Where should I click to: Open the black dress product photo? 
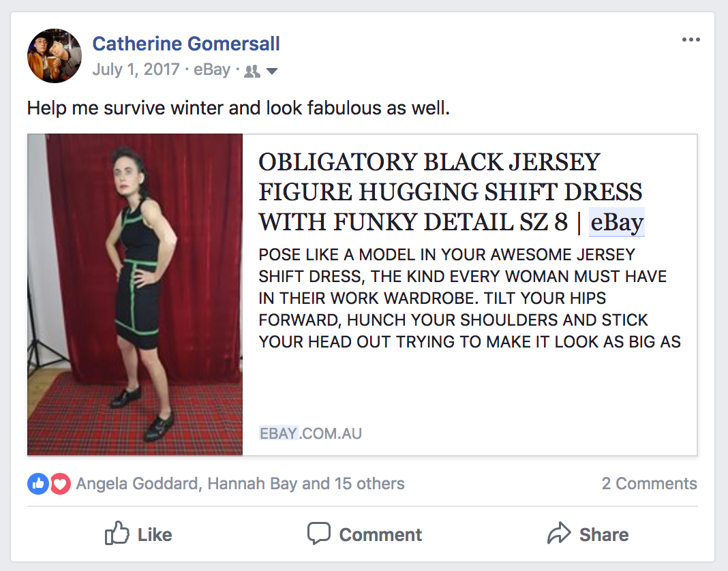(x=135, y=294)
